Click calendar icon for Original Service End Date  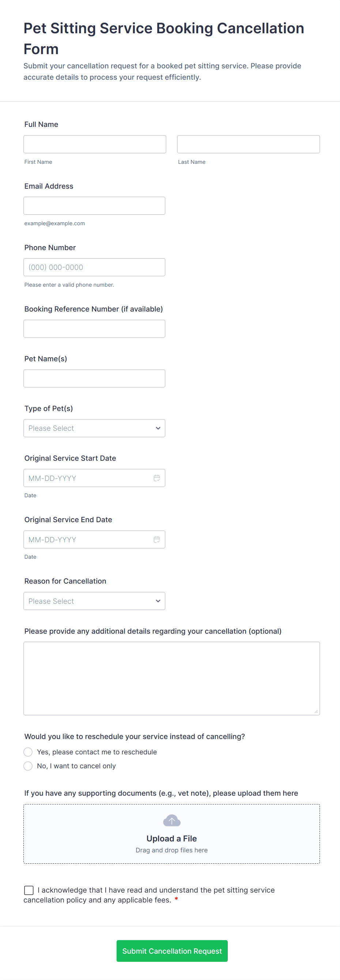pyautogui.click(x=156, y=539)
